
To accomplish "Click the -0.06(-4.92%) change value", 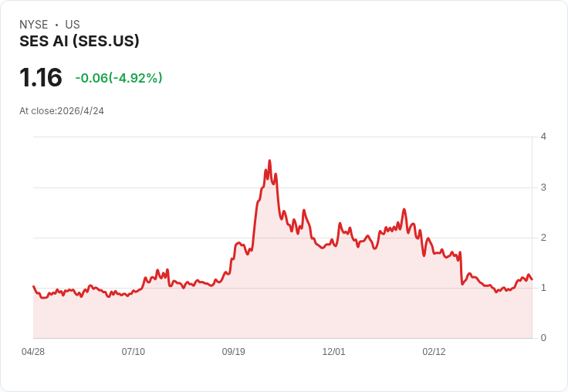I will [x=119, y=78].
